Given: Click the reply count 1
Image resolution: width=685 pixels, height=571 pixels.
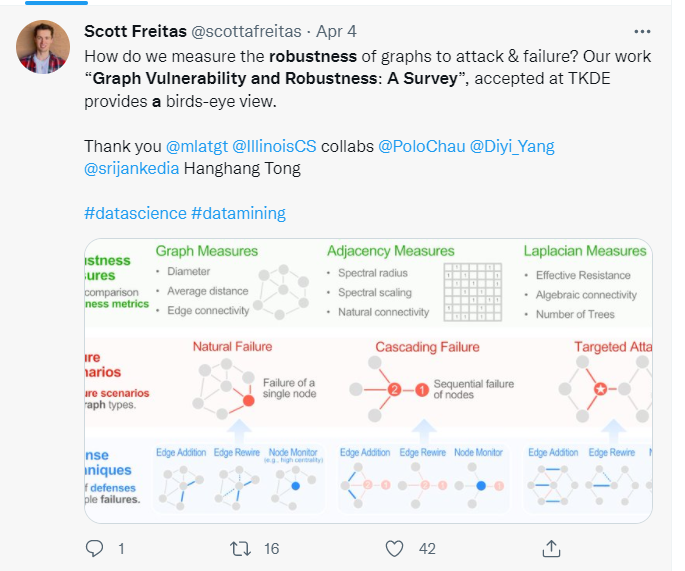Looking at the screenshot, I should pyautogui.click(x=121, y=548).
